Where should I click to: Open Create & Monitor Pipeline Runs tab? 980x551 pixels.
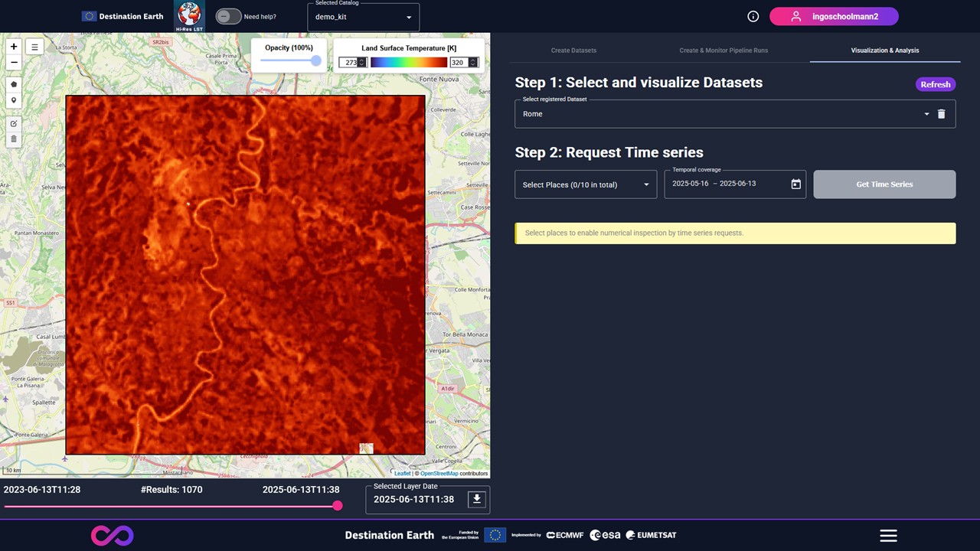click(724, 51)
